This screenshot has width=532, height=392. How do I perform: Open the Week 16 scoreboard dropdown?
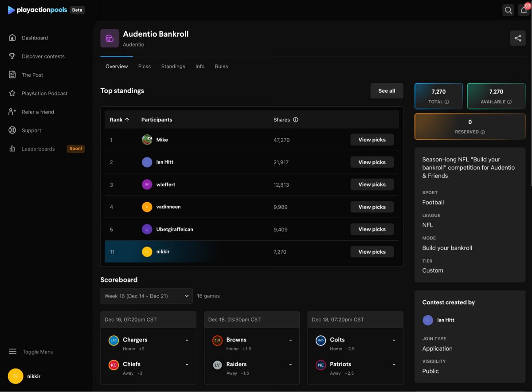[x=147, y=296]
